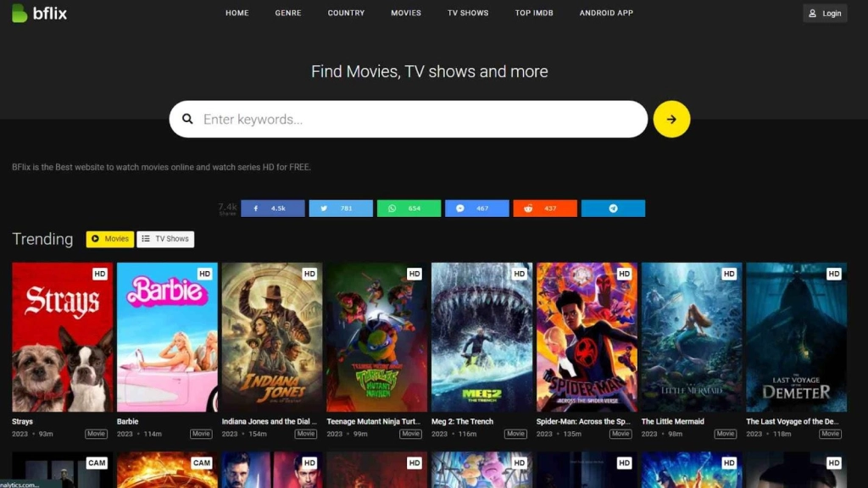Share the page via Telegram
The width and height of the screenshot is (868, 488).
coord(613,208)
